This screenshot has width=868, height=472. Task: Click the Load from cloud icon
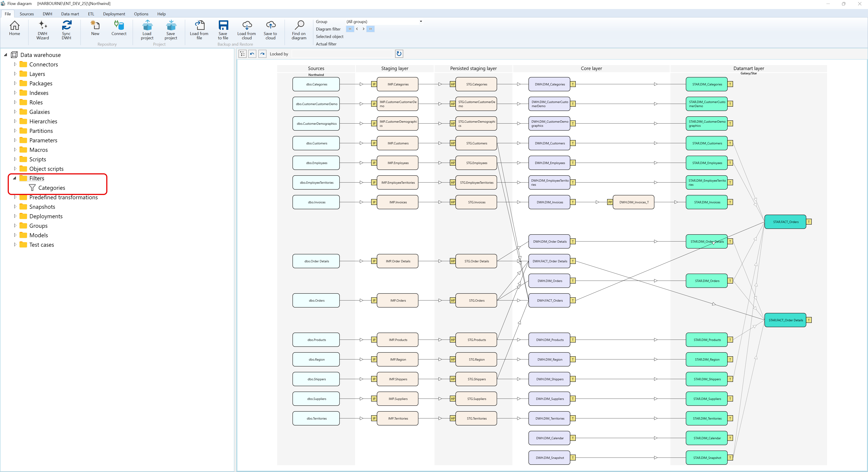[x=247, y=30]
